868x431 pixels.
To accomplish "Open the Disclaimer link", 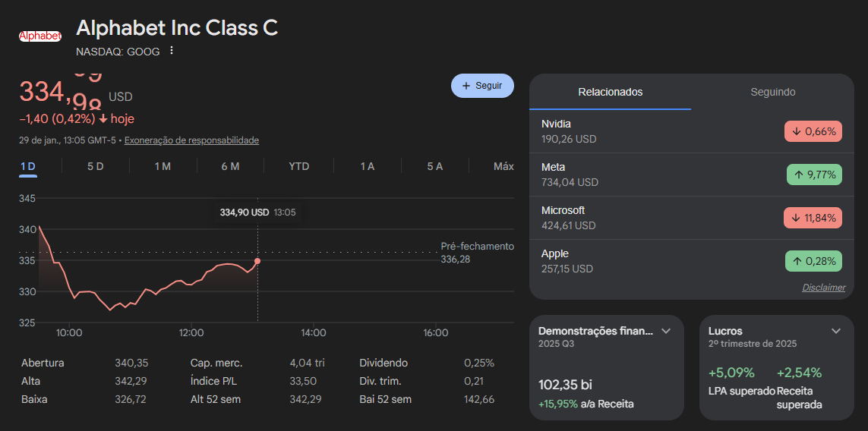I will coord(823,288).
